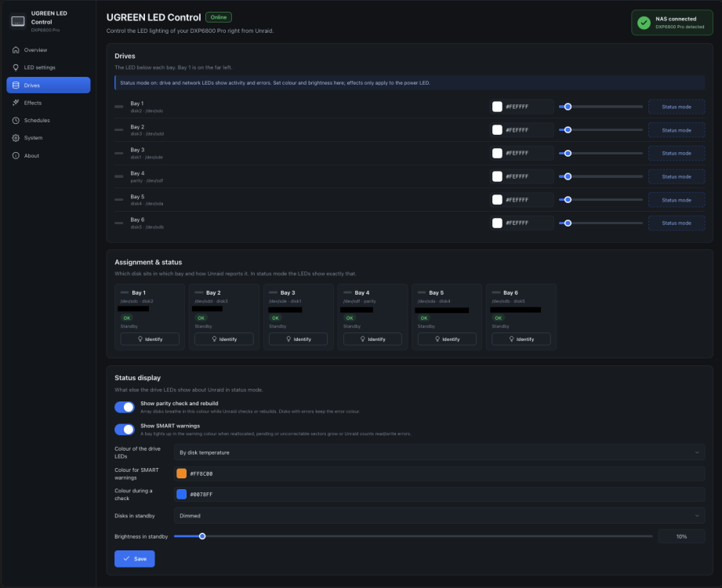Click the Brightness in standby slider handle
The height and width of the screenshot is (588, 722).
[x=202, y=536]
